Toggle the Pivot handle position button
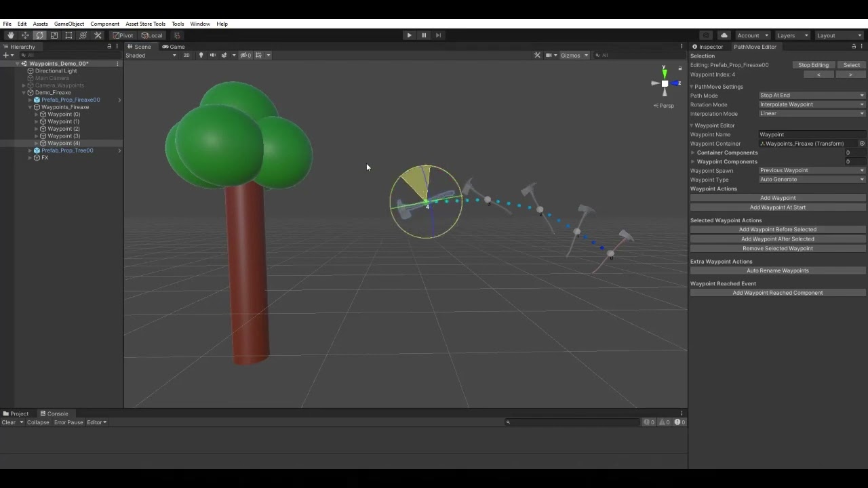 (x=123, y=35)
